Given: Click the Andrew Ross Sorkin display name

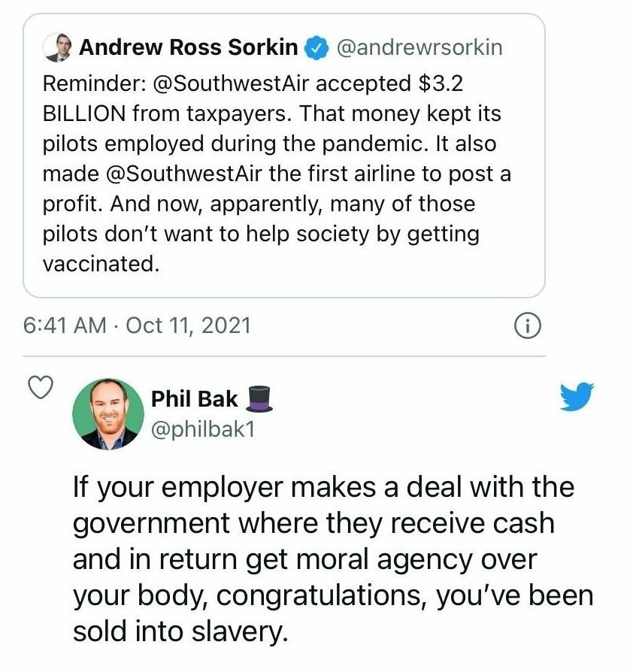Looking at the screenshot, I should pyautogui.click(x=189, y=48).
